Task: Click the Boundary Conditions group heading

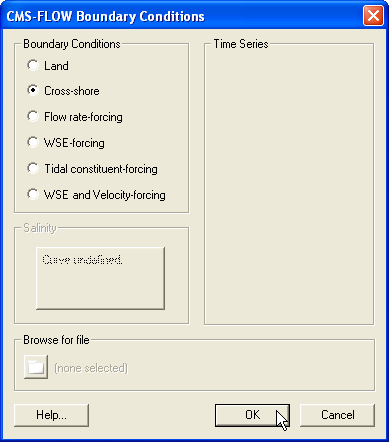Action: click(x=72, y=44)
